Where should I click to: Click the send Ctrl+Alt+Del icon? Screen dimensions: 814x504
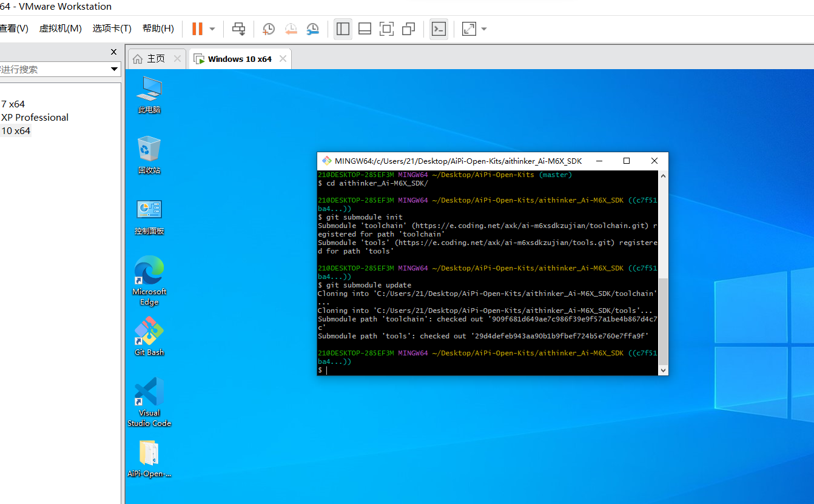(x=239, y=29)
